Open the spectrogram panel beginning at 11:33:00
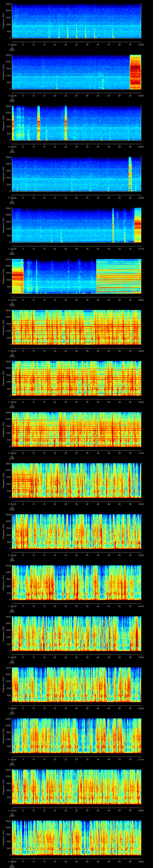The height and width of the screenshot is (868, 153). coord(76,583)
